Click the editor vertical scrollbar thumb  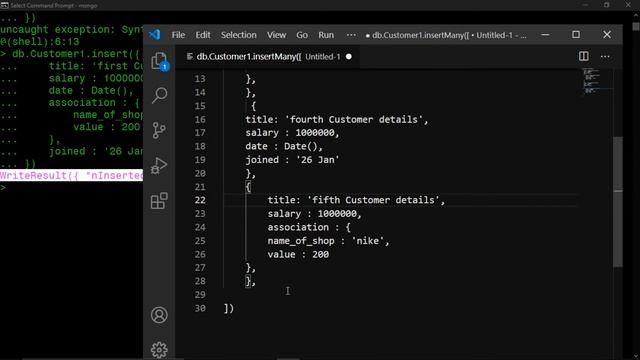coord(618,201)
